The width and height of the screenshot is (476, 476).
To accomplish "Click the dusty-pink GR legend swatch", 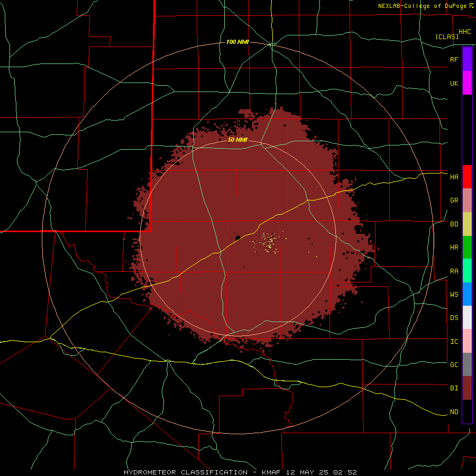I will pyautogui.click(x=467, y=200).
